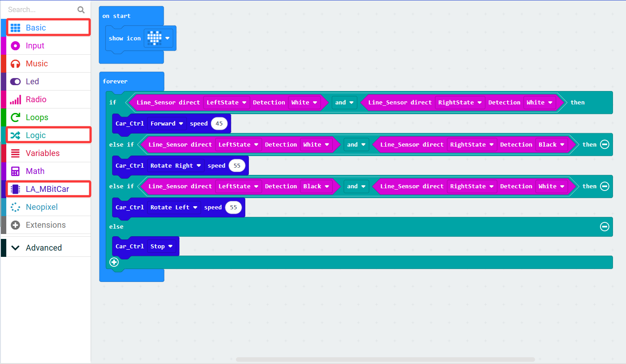Open the Neopixel category
The image size is (626, 364).
click(x=48, y=207)
